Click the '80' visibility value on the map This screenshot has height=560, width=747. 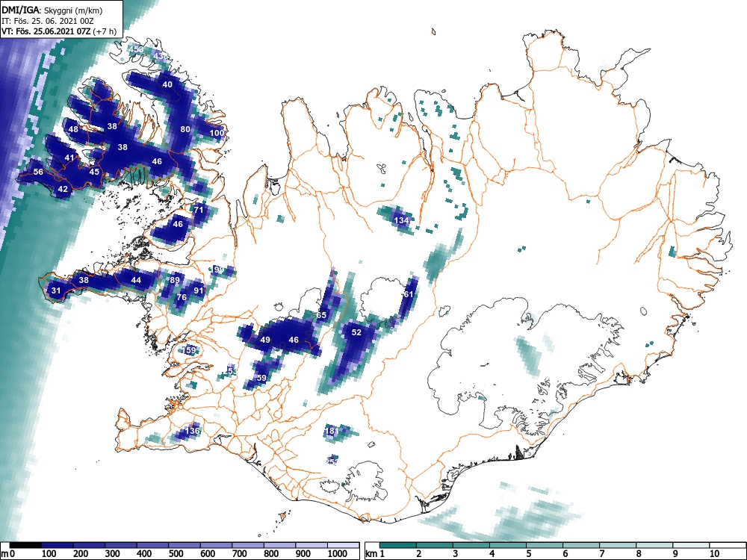click(x=185, y=129)
